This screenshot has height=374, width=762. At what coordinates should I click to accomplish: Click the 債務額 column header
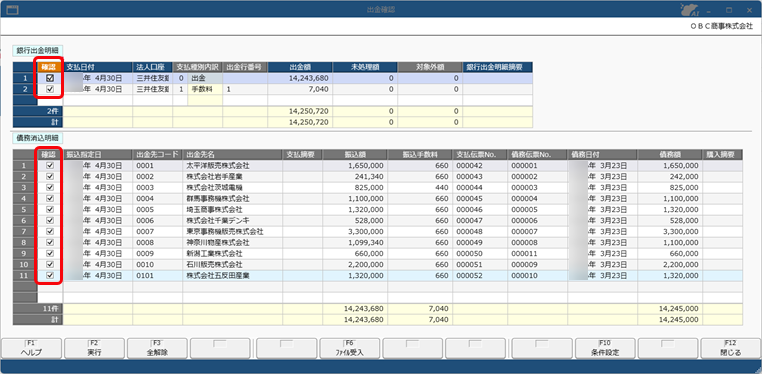(x=670, y=154)
